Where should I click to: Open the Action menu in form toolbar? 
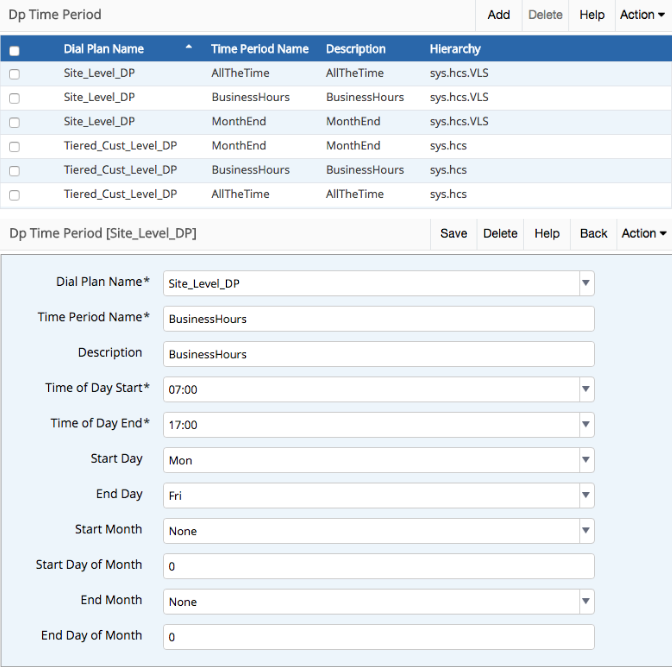pos(644,233)
